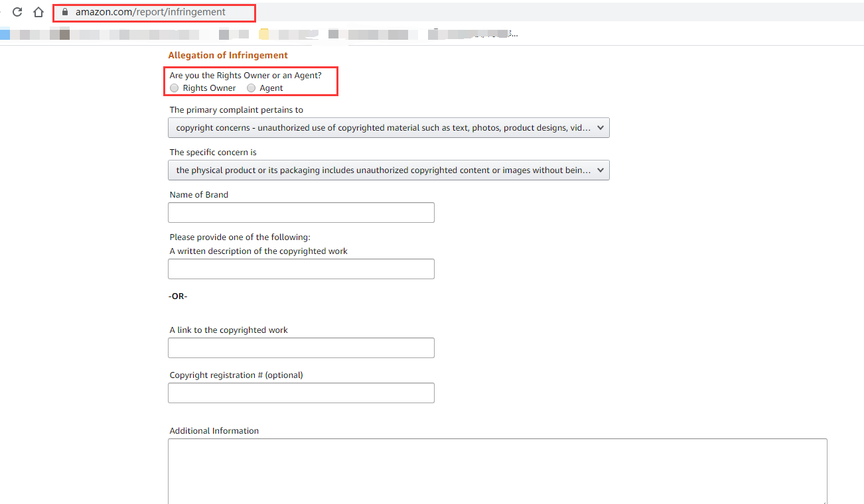Click the 'Name of Brand' label
This screenshot has width=864, height=504.
[x=199, y=195]
